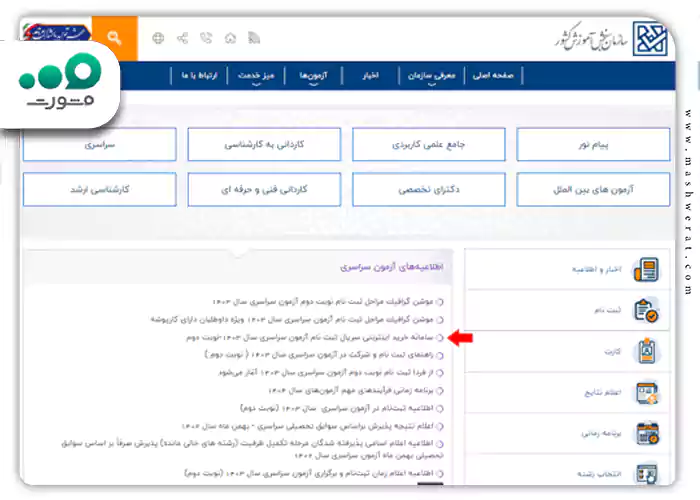Click the home icon in the header
This screenshot has height=500, width=700.
tap(230, 38)
